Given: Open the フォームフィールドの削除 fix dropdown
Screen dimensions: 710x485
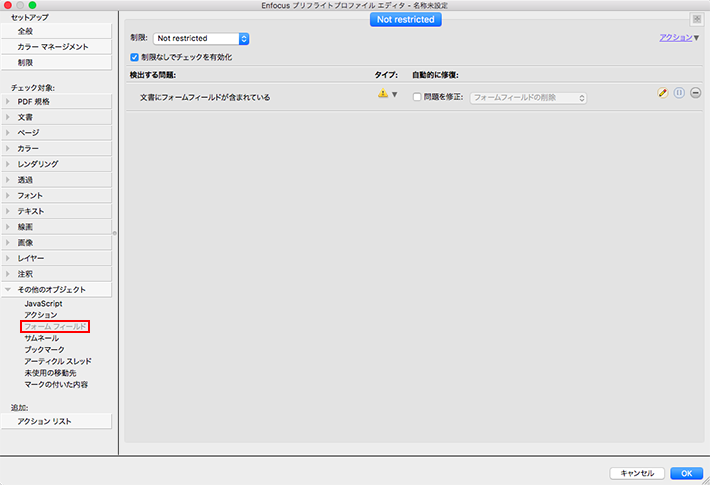Looking at the screenshot, I should pyautogui.click(x=528, y=97).
